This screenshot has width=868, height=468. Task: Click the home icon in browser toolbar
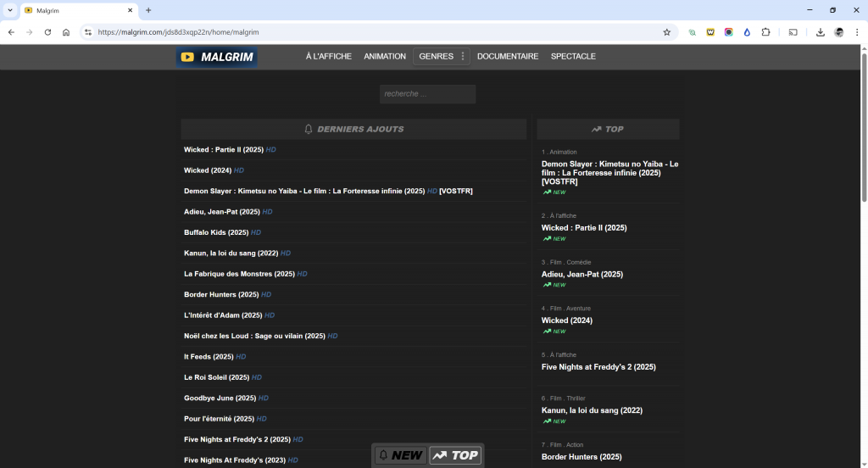[66, 32]
